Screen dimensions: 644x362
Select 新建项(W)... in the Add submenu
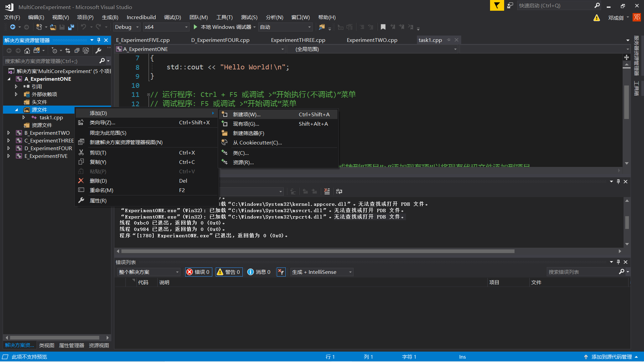point(278,115)
